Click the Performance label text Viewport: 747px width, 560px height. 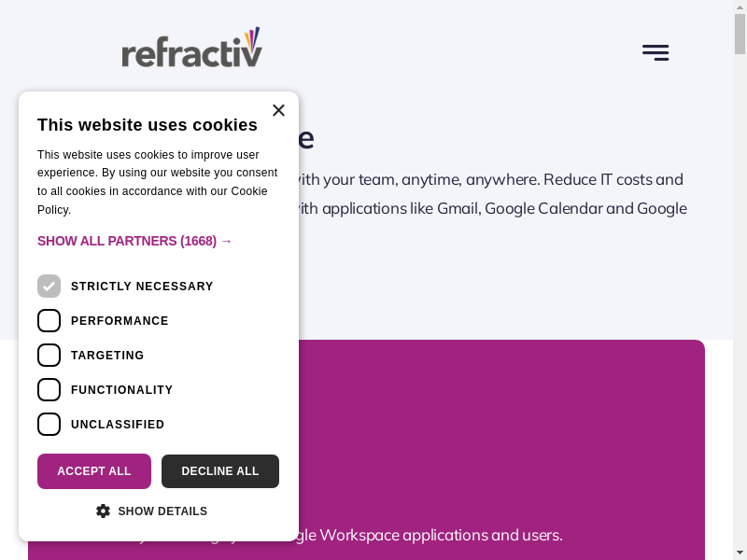click(x=120, y=321)
